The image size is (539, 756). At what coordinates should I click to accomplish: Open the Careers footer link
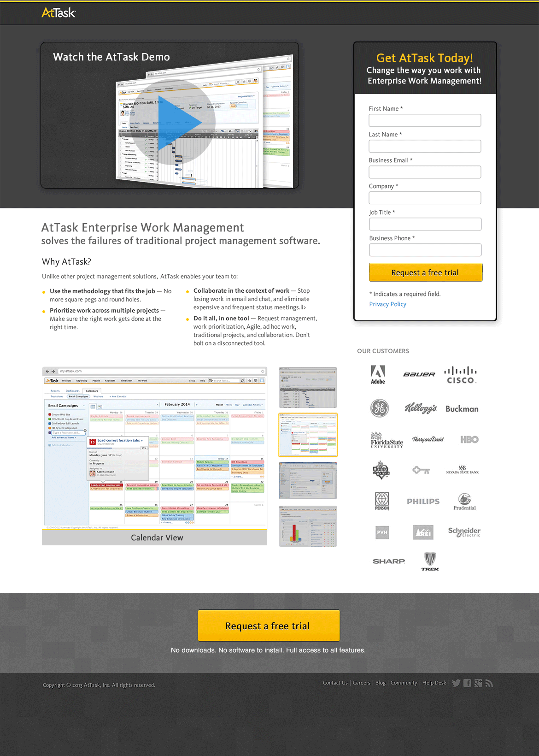361,683
